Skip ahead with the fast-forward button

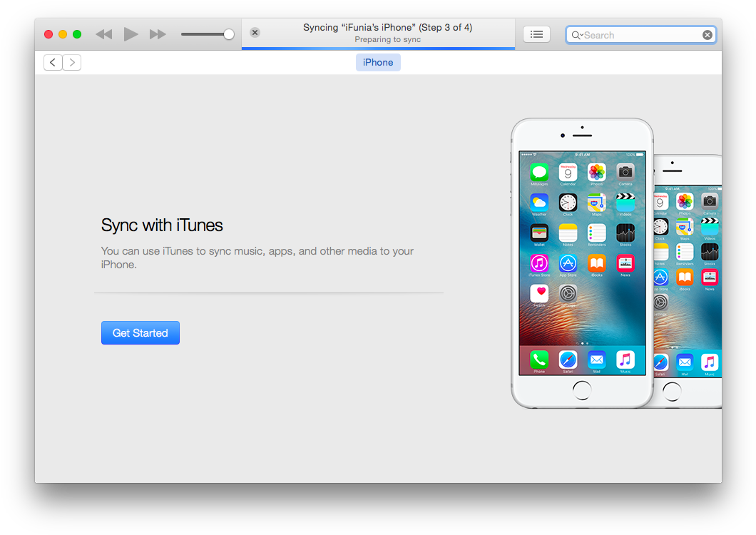(158, 34)
